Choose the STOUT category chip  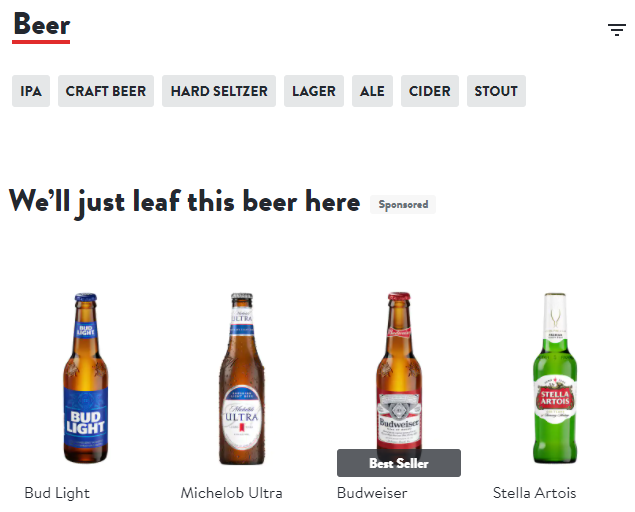click(496, 91)
